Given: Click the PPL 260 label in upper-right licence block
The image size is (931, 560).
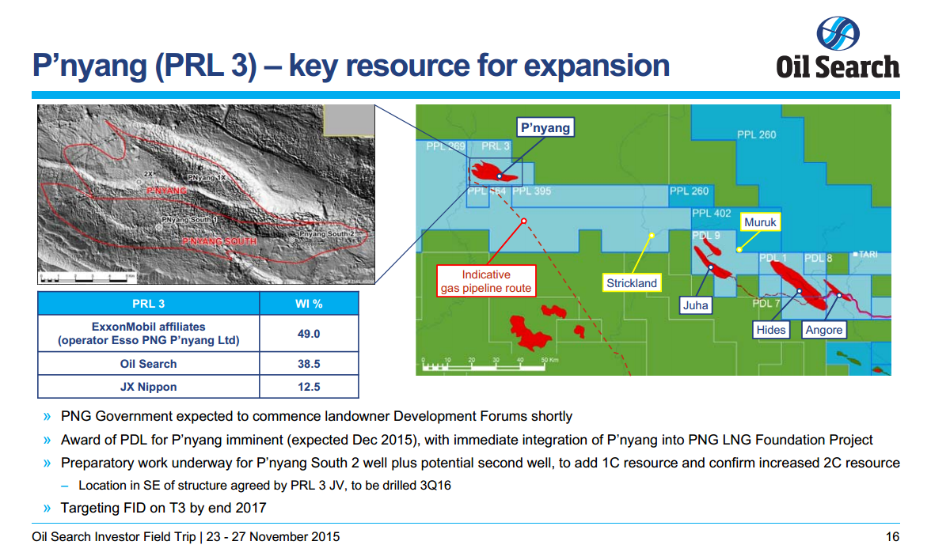Looking at the screenshot, I should [757, 134].
